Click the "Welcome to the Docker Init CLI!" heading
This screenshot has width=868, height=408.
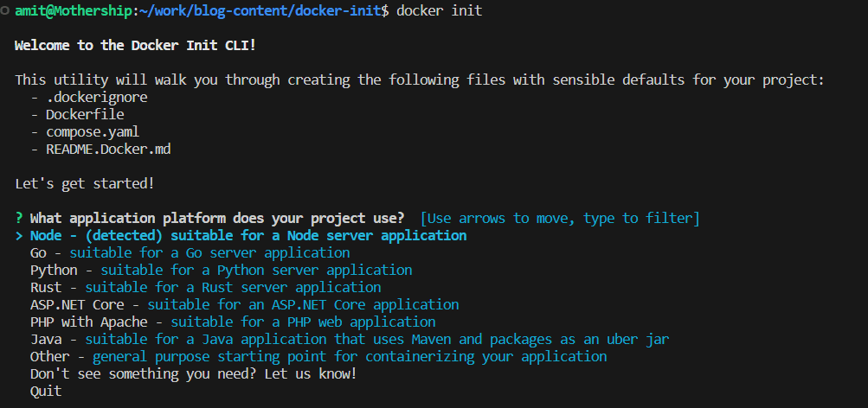coord(136,45)
